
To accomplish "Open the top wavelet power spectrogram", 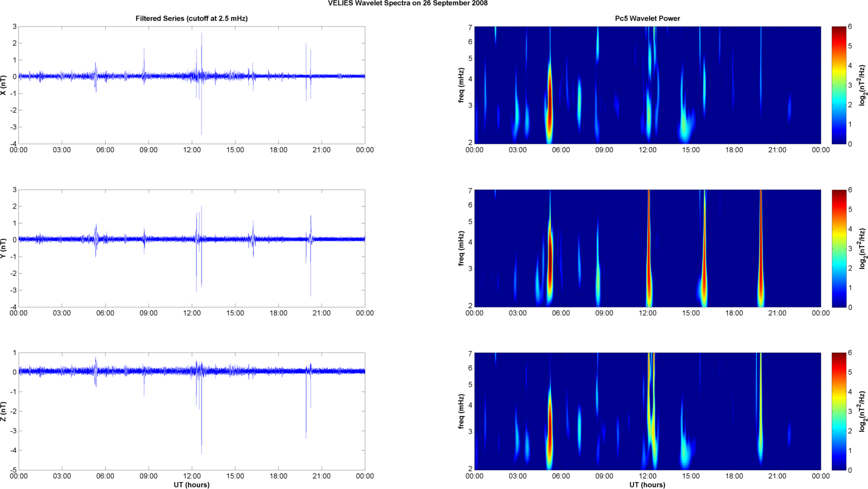I will coord(647,85).
